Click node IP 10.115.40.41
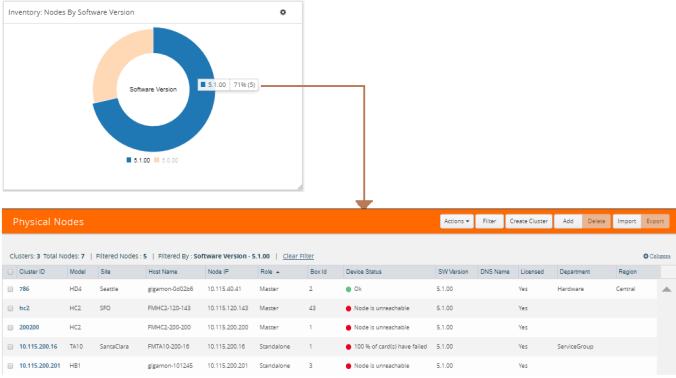The height and width of the screenshot is (378, 676). tap(224, 289)
